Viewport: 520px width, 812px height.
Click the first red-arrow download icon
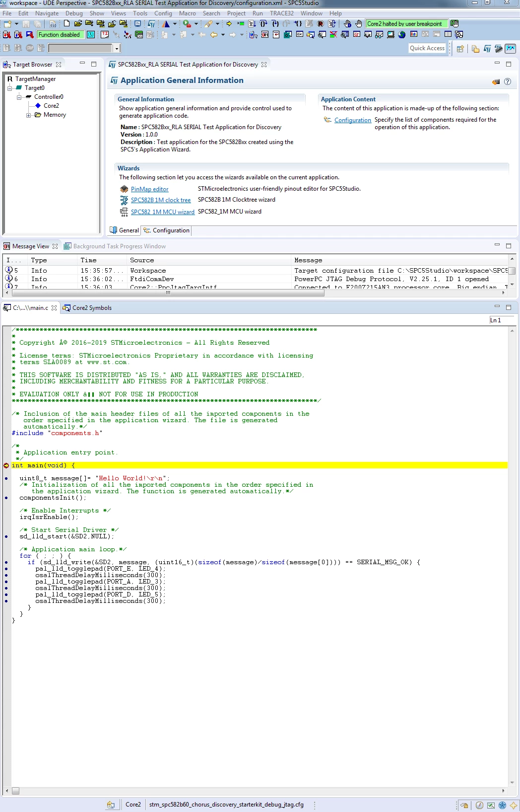pos(6,35)
